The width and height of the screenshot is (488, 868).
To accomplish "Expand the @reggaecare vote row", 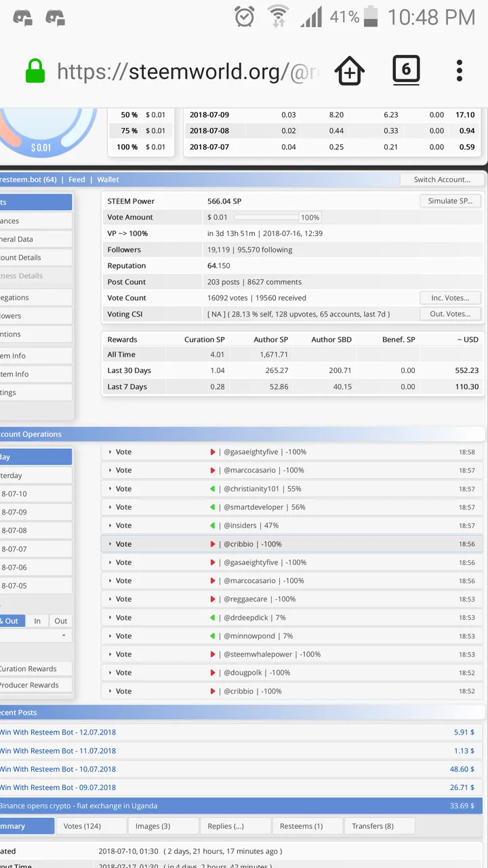I will click(x=293, y=599).
